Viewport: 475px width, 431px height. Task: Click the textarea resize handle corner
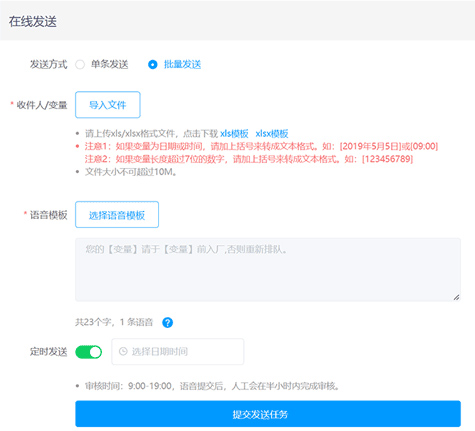click(x=456, y=297)
